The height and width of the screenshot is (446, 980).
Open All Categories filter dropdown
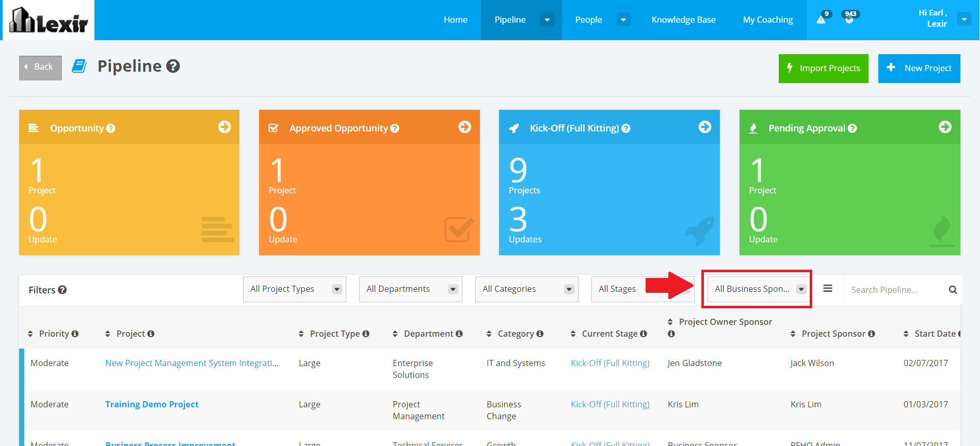[x=527, y=289]
